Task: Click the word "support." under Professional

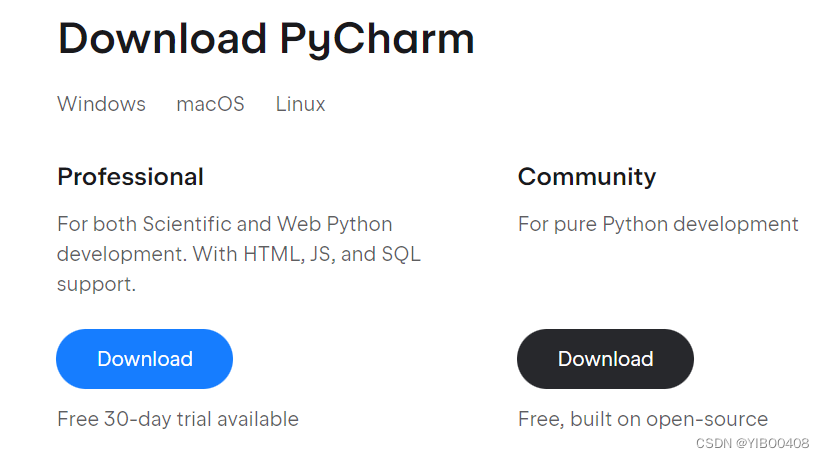Action: (96, 284)
